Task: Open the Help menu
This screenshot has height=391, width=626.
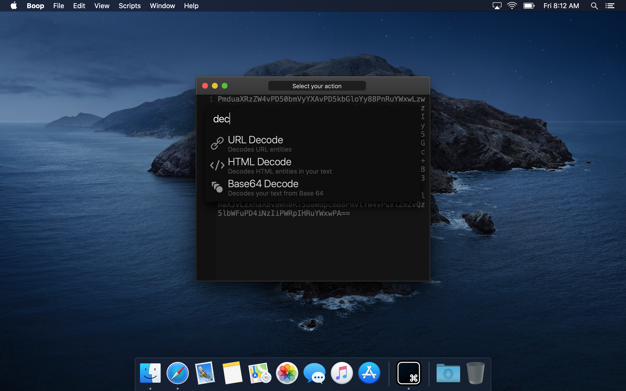Action: click(x=191, y=6)
